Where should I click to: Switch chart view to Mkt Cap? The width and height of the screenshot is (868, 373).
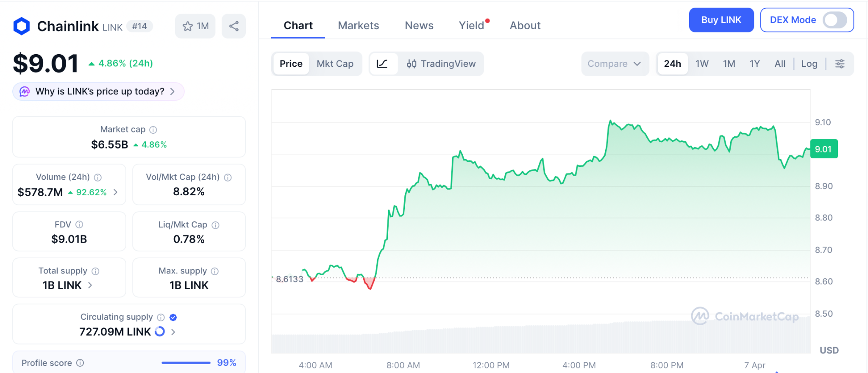coord(335,64)
